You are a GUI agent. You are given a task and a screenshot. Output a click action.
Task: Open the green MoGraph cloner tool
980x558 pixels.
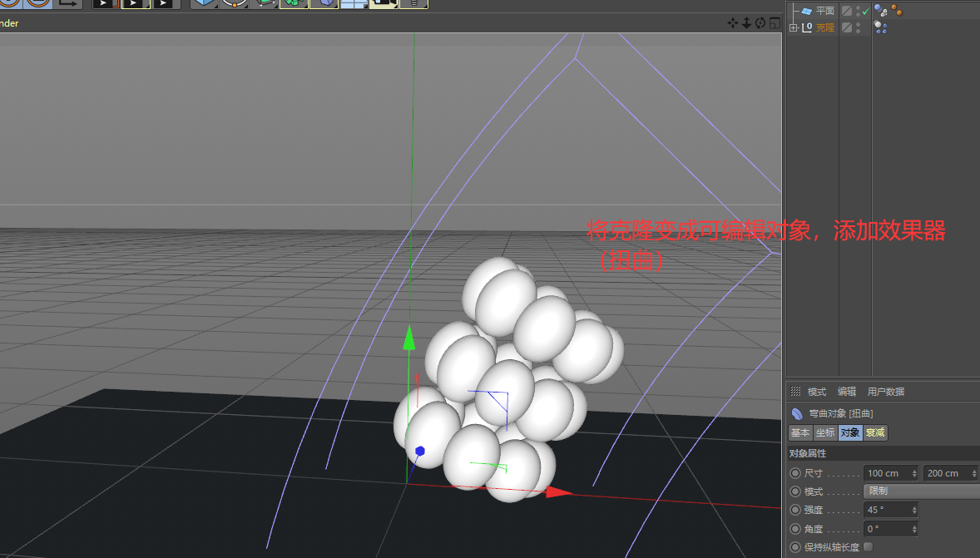coord(293,4)
